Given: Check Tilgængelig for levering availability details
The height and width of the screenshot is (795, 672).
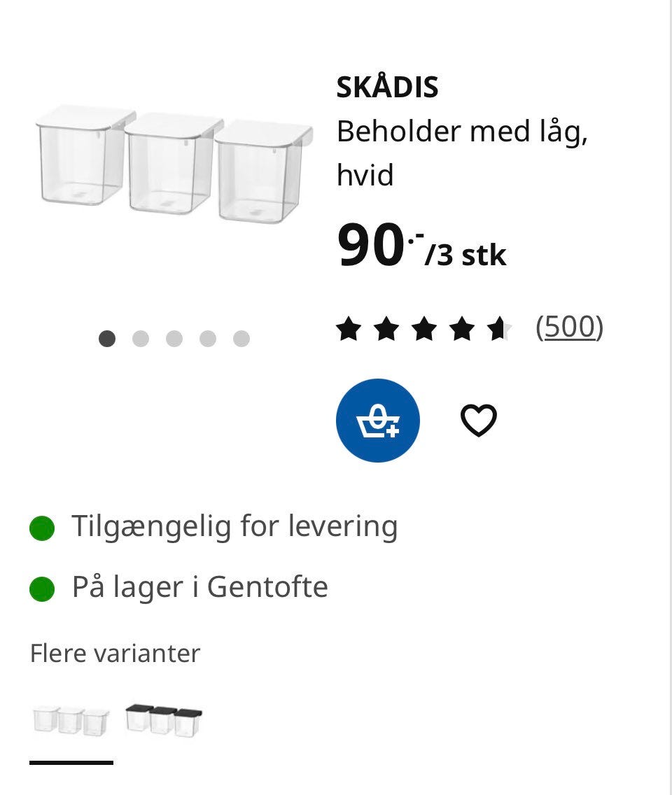Looking at the screenshot, I should coord(234,526).
